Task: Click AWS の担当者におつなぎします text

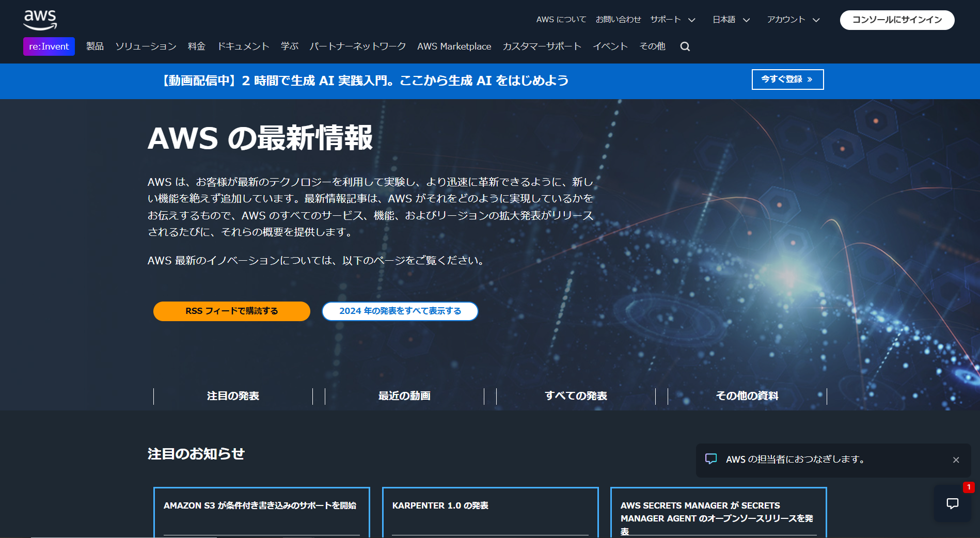Action: [x=797, y=460]
